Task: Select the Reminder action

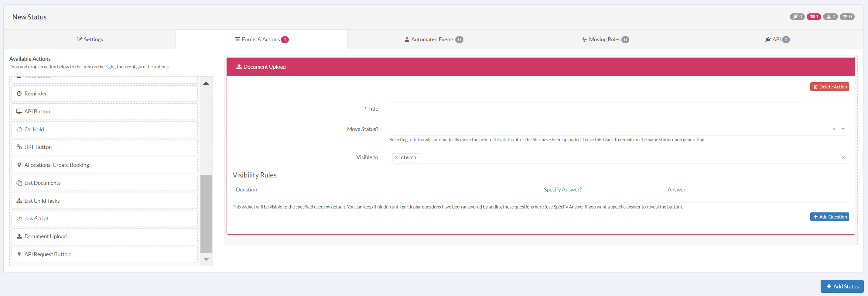Action: (x=104, y=93)
